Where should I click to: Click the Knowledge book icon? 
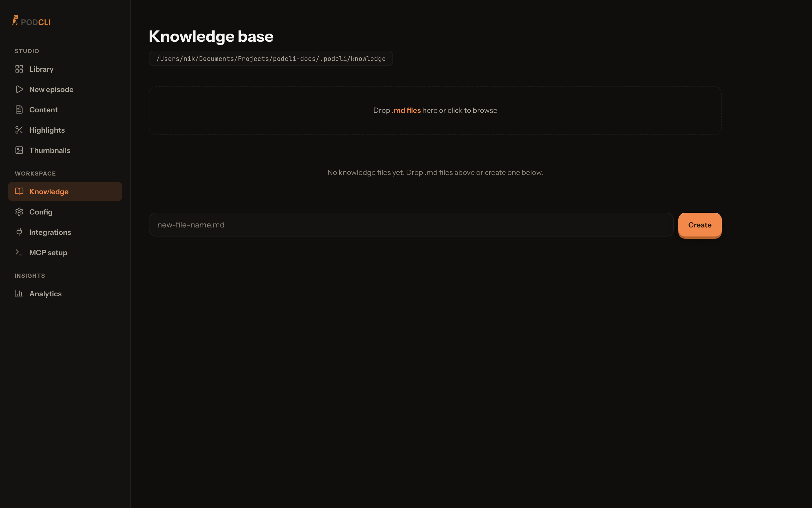click(x=19, y=191)
